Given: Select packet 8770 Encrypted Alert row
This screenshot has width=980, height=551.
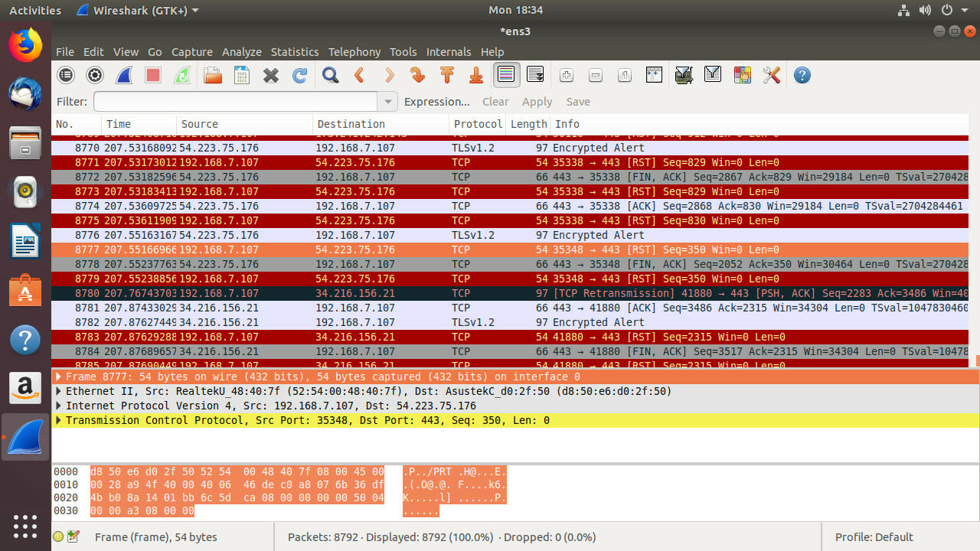Looking at the screenshot, I should [510, 148].
